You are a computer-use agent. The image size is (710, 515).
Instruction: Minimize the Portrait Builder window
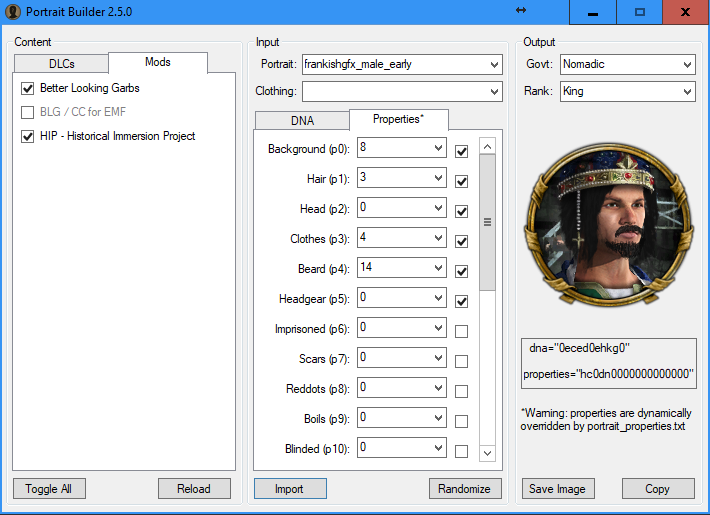(593, 12)
